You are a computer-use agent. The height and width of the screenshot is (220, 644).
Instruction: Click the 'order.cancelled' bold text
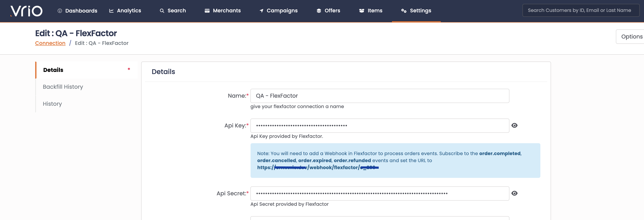click(x=277, y=160)
